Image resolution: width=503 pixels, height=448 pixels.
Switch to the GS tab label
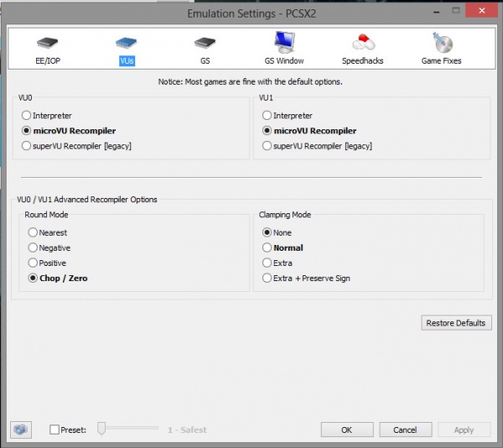point(205,60)
